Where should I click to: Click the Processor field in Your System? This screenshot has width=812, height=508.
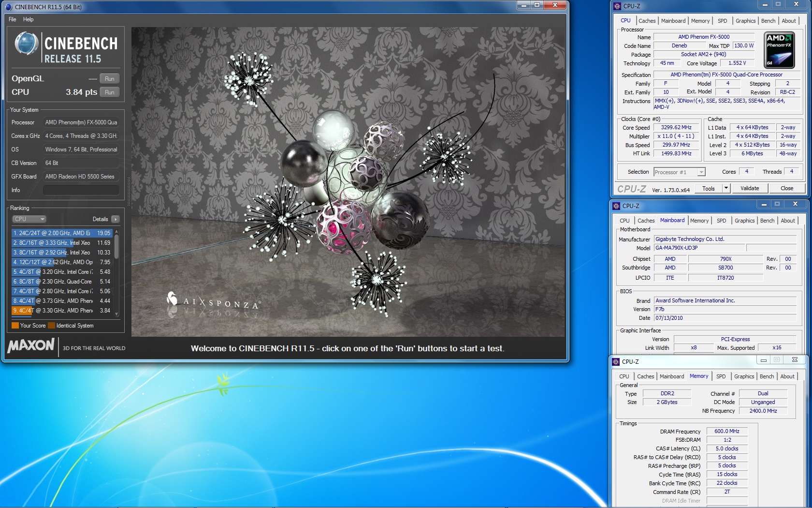pos(81,122)
